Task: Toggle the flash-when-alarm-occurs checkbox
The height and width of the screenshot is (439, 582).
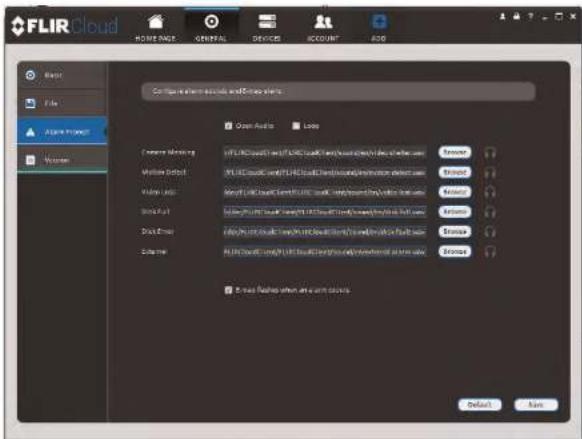Action: (228, 290)
